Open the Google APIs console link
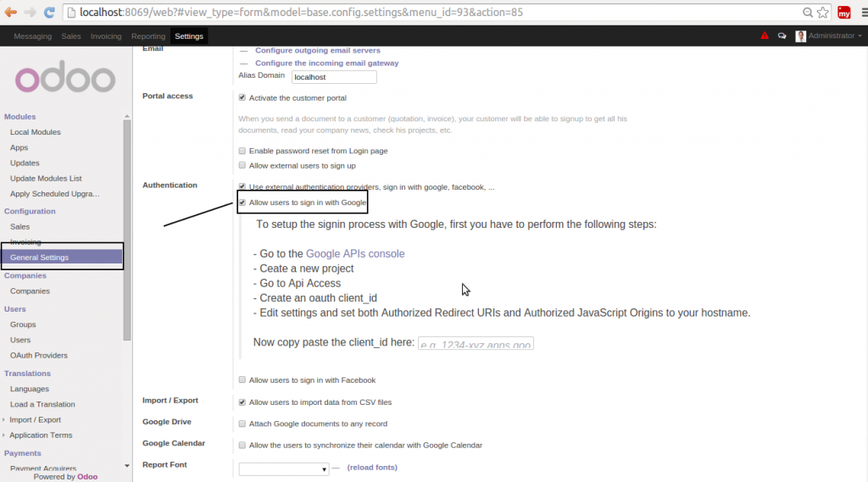 point(355,253)
